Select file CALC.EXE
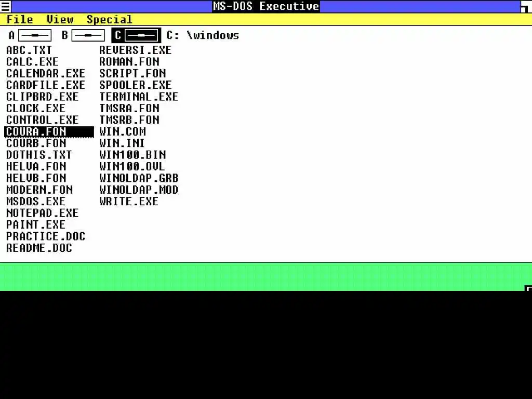 [33, 62]
